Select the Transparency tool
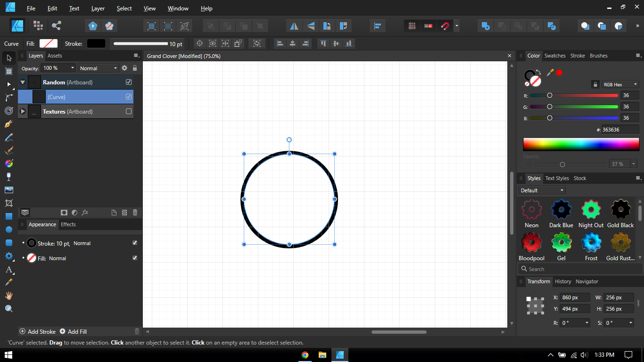The image size is (644, 362). pyautogui.click(x=8, y=177)
